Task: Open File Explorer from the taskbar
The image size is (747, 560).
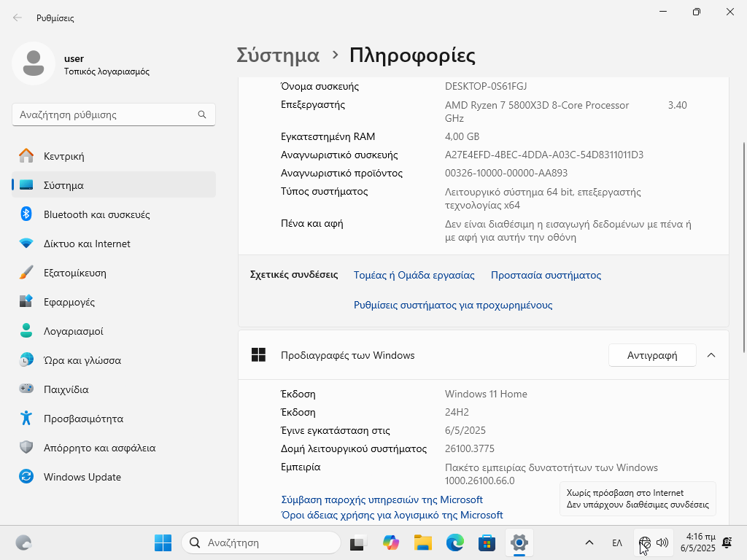Action: 422,542
